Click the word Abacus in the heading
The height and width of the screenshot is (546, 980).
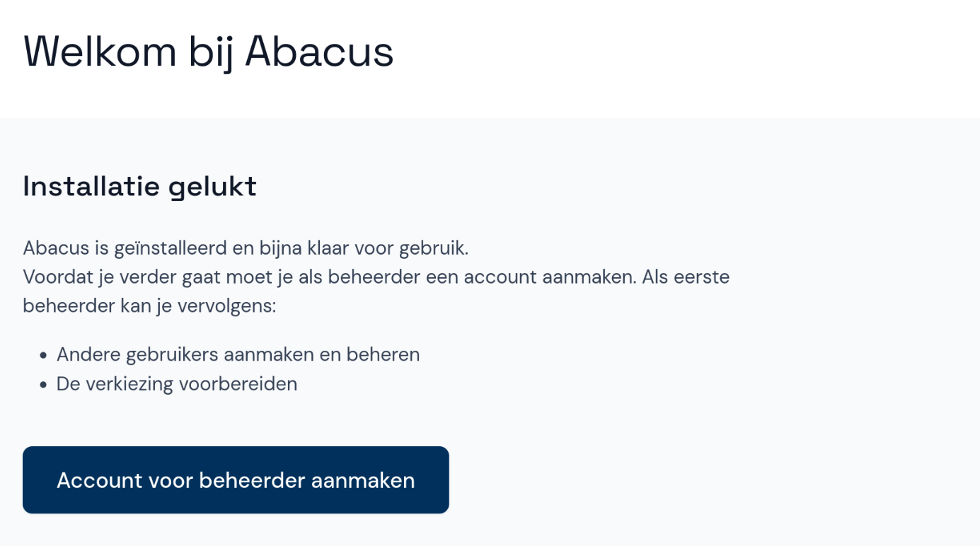(x=318, y=51)
